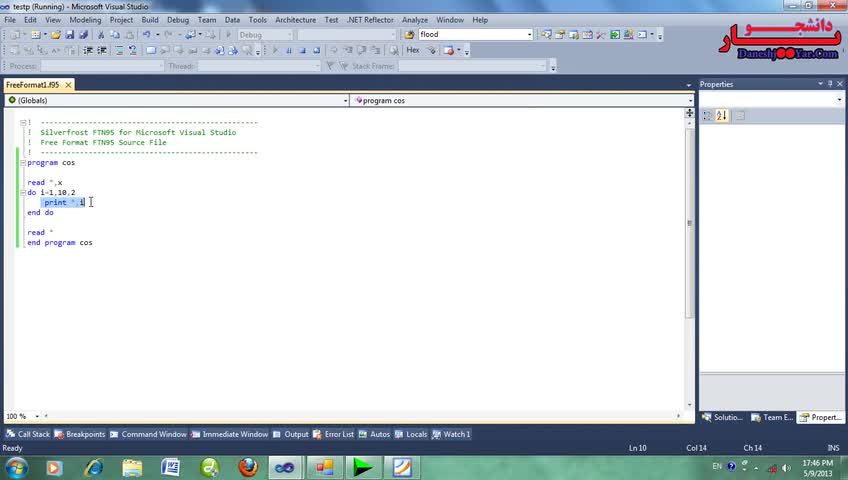Collapse the header comment block
Screen dimensions: 848x480
23,123
